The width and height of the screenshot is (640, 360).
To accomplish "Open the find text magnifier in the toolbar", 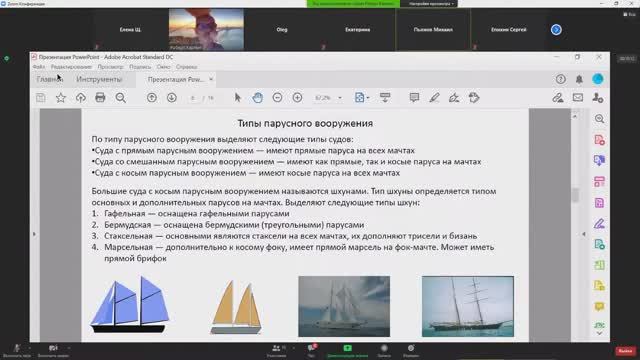I will pyautogui.click(x=120, y=98).
